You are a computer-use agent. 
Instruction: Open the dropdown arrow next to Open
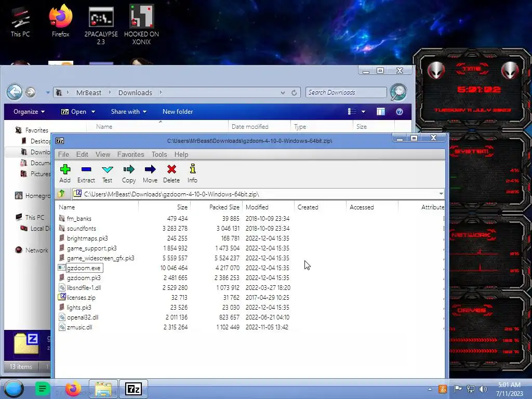click(93, 112)
